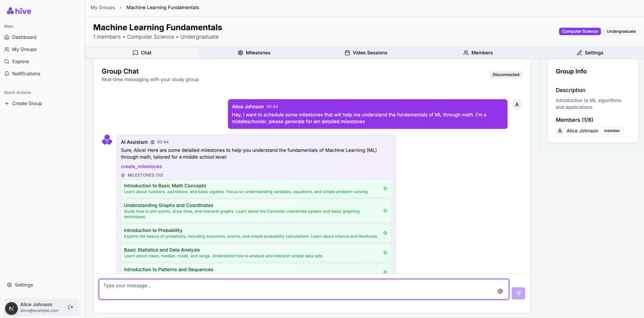Click the member role badge
Image resolution: width=644 pixels, height=318 pixels.
[612, 131]
